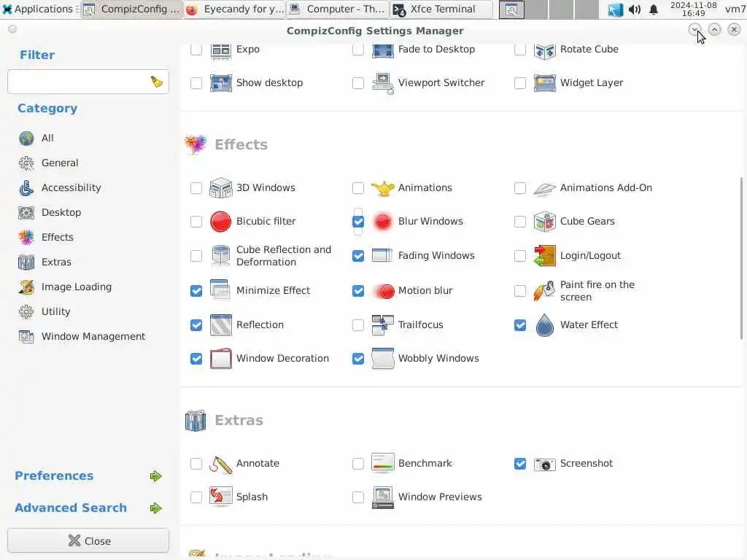This screenshot has height=560, width=747.
Task: Expand Advanced Search with the green arrow
Action: 156,508
